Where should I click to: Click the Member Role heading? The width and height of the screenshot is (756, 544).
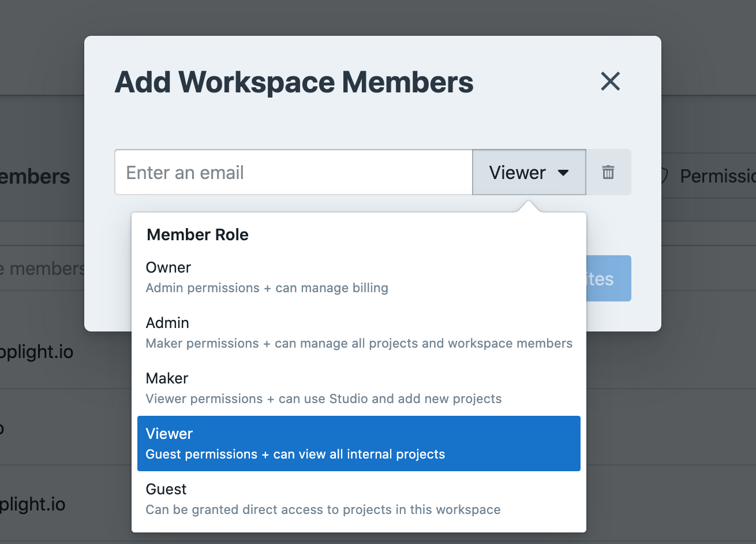pyautogui.click(x=197, y=234)
